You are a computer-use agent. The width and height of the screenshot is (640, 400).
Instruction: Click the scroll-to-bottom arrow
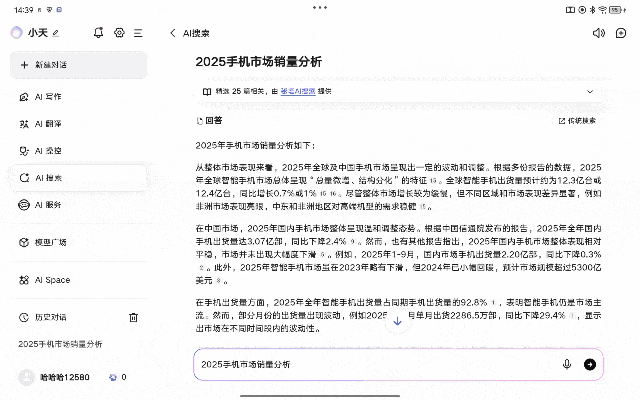click(397, 321)
